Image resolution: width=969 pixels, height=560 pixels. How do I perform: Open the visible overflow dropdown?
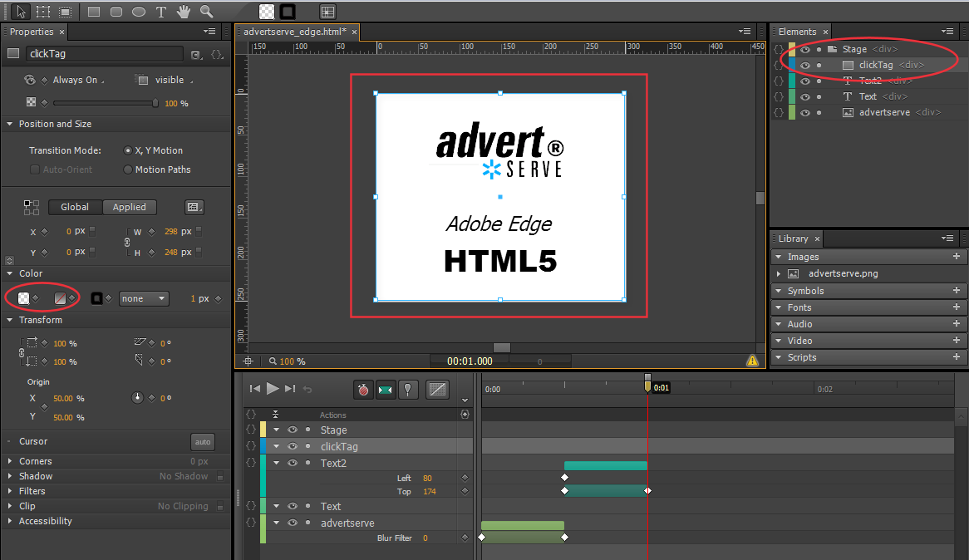pyautogui.click(x=174, y=80)
